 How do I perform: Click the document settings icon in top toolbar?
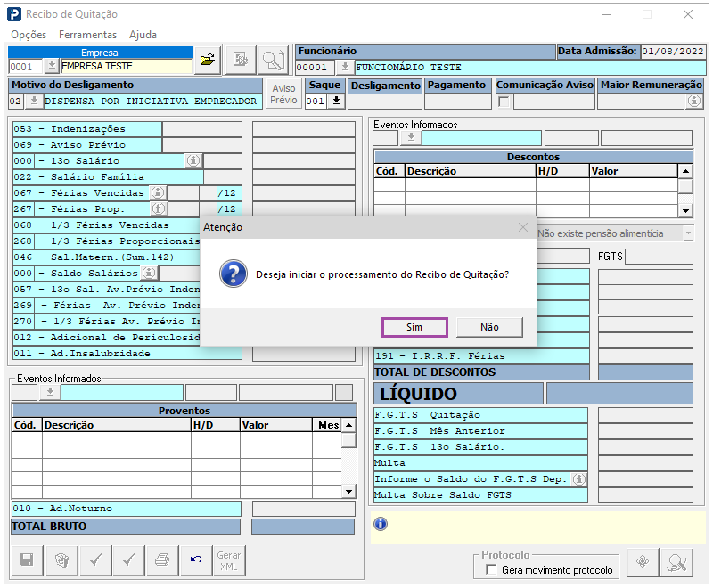pos(241,60)
